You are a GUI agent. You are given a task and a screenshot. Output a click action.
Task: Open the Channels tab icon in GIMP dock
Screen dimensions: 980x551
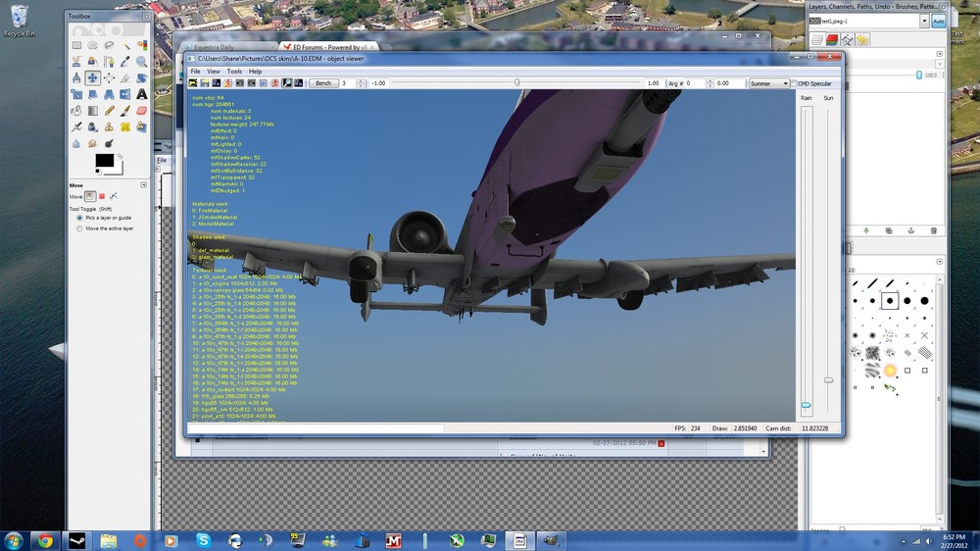[x=832, y=39]
